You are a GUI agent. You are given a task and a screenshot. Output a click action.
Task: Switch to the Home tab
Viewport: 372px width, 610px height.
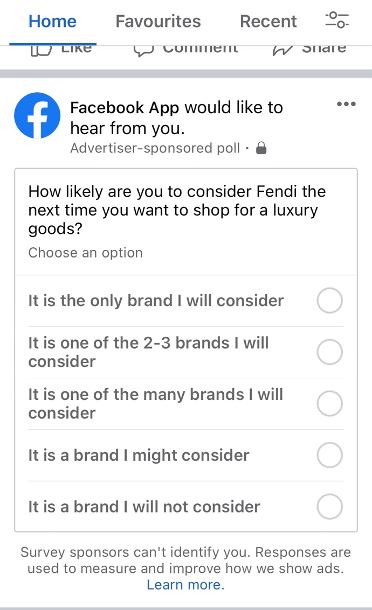tap(53, 21)
